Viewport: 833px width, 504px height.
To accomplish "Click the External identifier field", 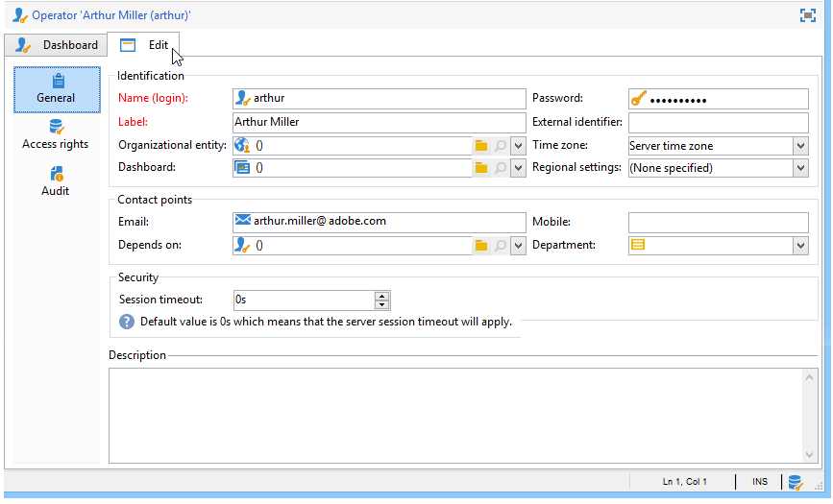I will (719, 123).
